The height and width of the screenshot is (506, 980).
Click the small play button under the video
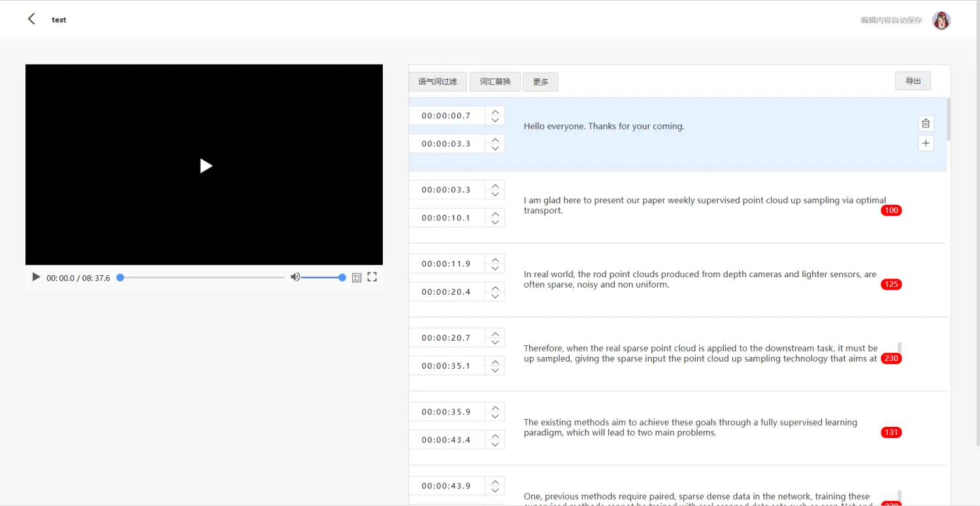[36, 277]
